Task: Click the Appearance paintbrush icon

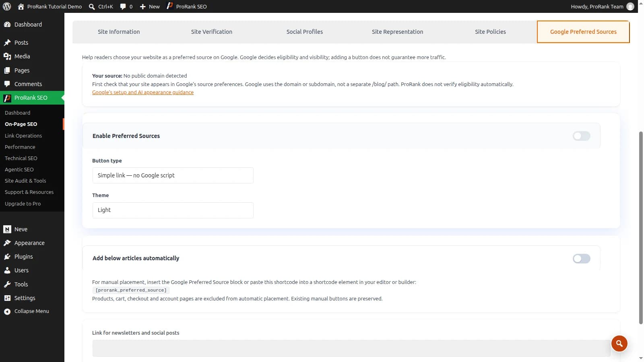Action: point(7,243)
